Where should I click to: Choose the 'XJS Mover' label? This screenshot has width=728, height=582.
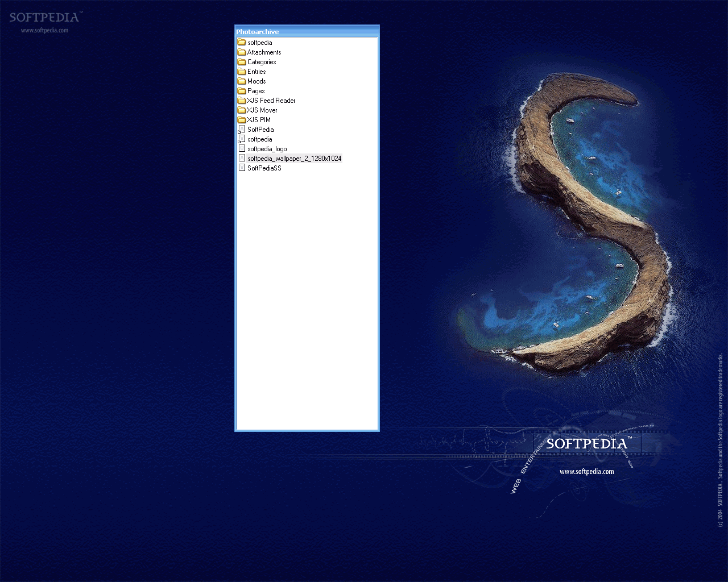pos(262,110)
